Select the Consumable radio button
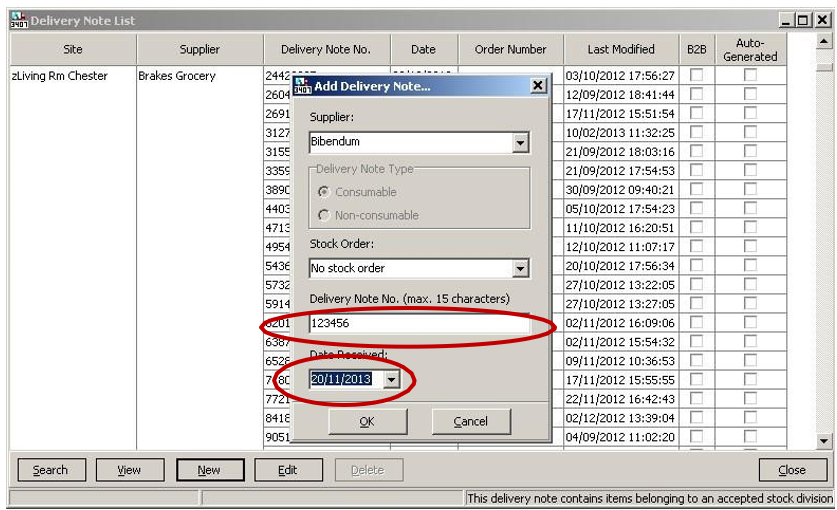The height and width of the screenshot is (510, 837). [x=324, y=192]
